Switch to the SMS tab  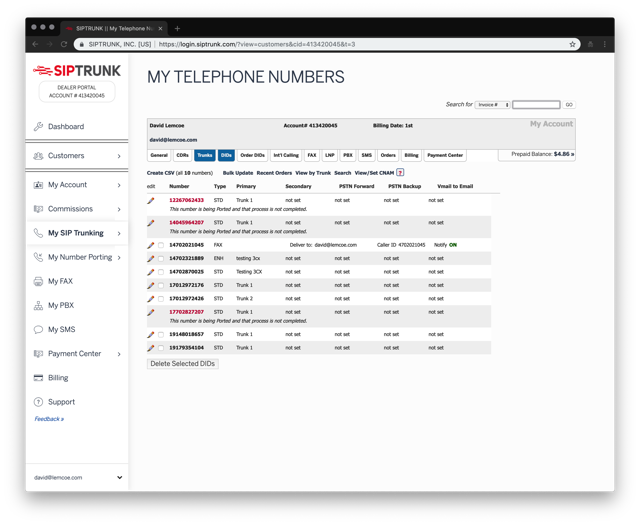(367, 155)
